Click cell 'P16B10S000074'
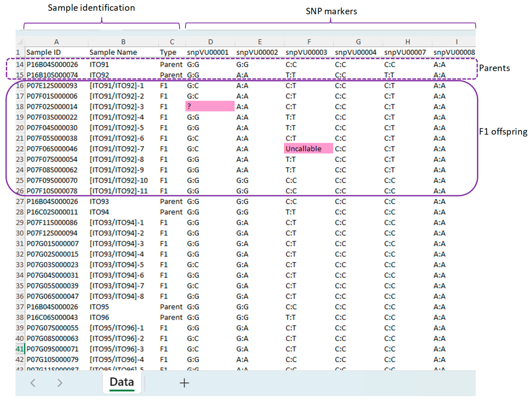The image size is (532, 401). click(52, 75)
